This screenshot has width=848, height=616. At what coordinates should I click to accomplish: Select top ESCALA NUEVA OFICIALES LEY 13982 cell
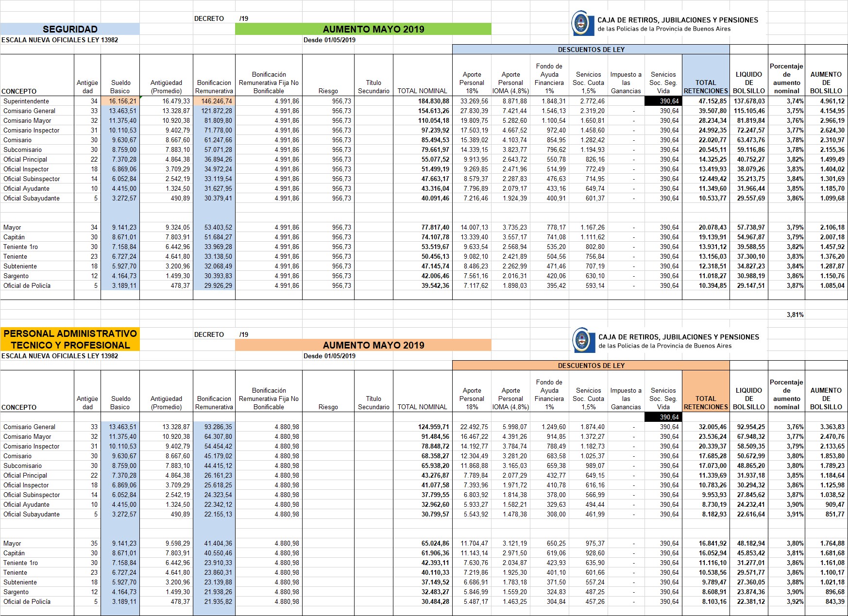pyautogui.click(x=60, y=40)
